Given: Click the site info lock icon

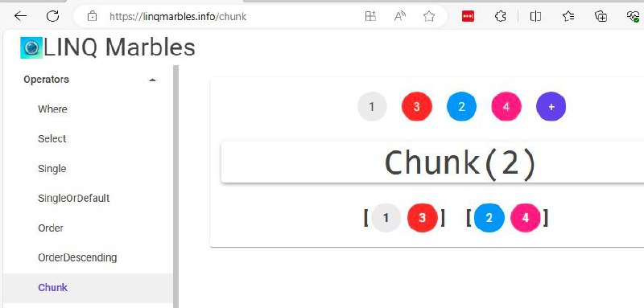Looking at the screenshot, I should [93, 16].
